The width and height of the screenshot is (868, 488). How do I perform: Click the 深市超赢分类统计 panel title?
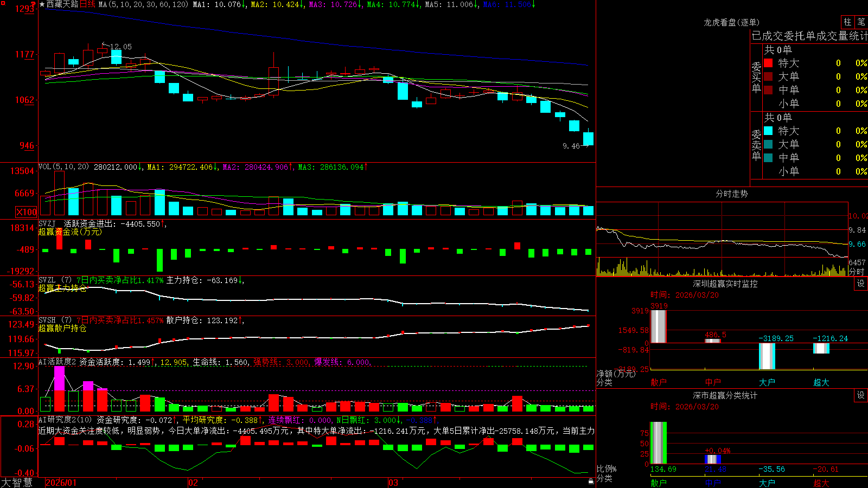[725, 395]
